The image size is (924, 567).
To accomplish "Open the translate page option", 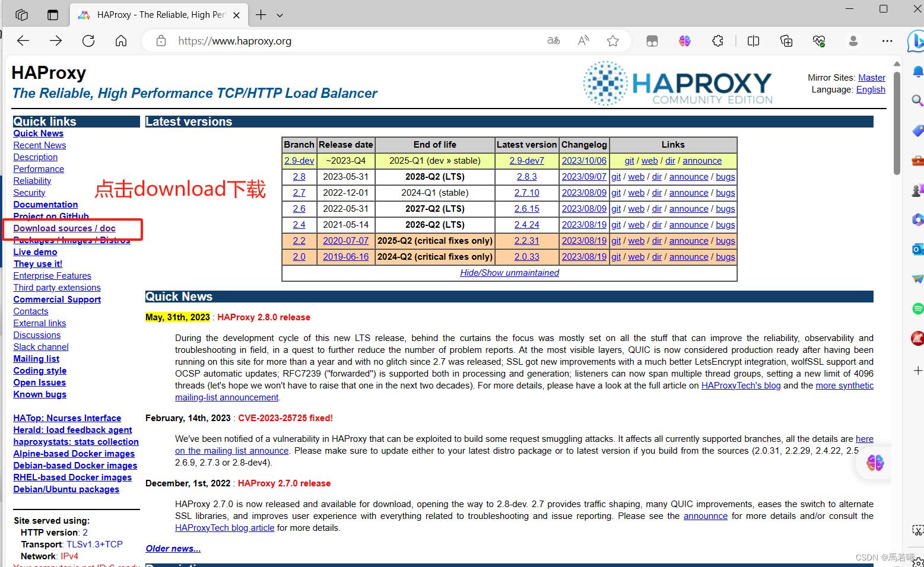I will (554, 41).
